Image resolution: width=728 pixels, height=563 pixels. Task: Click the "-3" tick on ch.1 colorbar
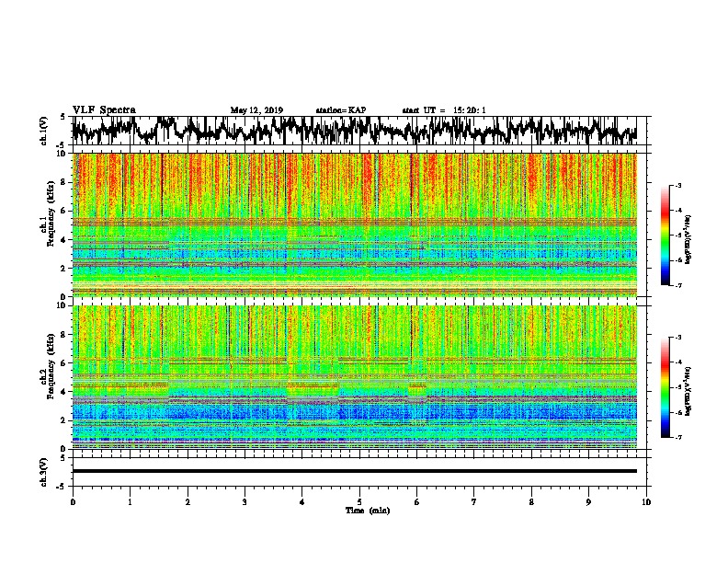pos(678,186)
